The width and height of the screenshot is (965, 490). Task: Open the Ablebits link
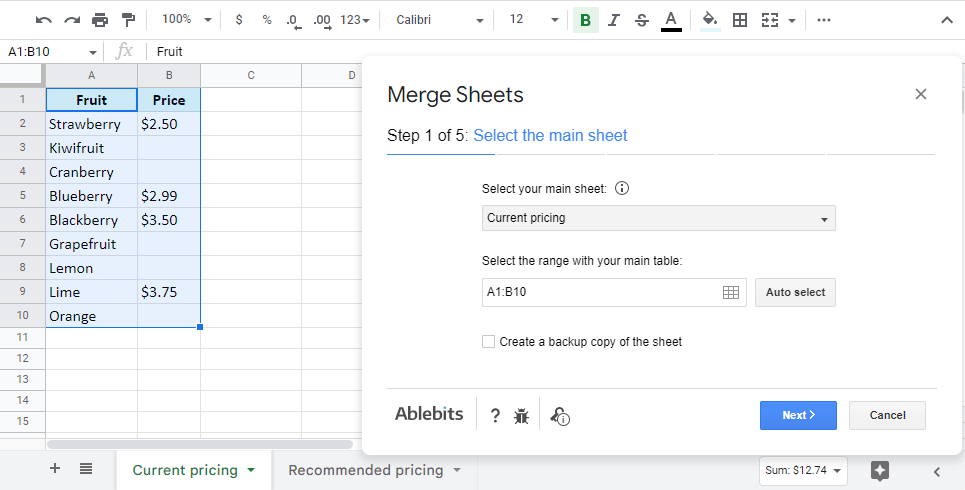coord(429,414)
